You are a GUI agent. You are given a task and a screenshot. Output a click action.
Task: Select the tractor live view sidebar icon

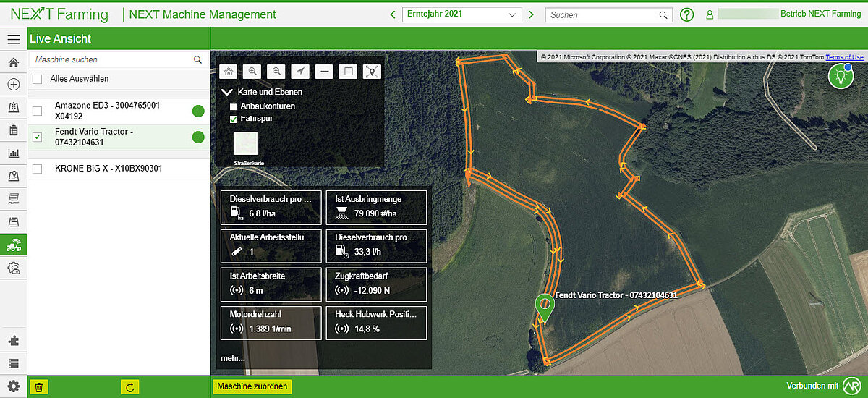pyautogui.click(x=13, y=245)
